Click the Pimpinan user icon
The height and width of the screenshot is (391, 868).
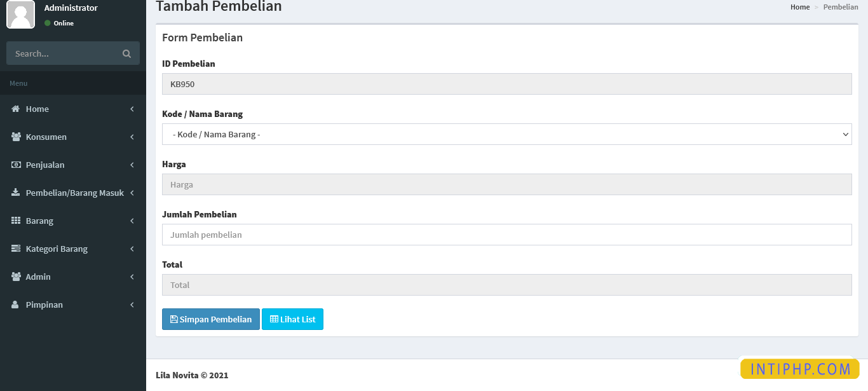pyautogui.click(x=16, y=305)
